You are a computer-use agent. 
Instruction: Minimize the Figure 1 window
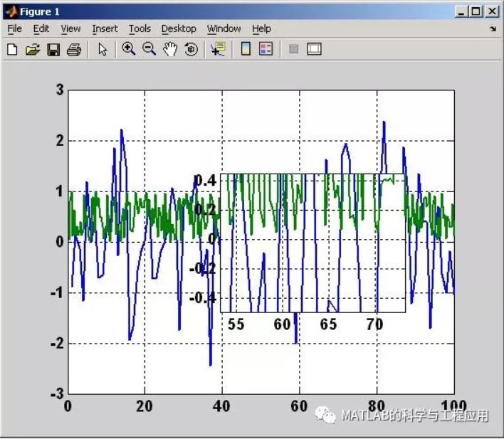(x=461, y=12)
